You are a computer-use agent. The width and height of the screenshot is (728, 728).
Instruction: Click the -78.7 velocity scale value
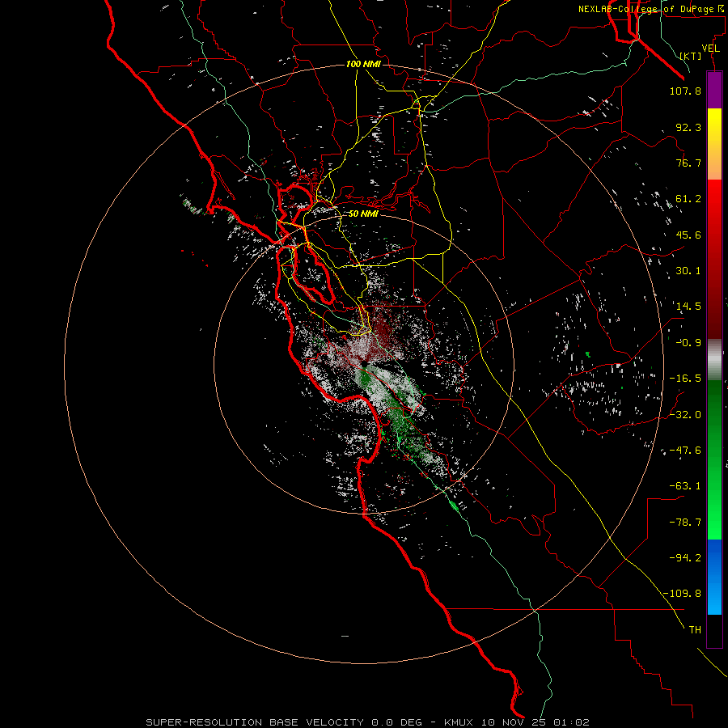[x=685, y=523]
